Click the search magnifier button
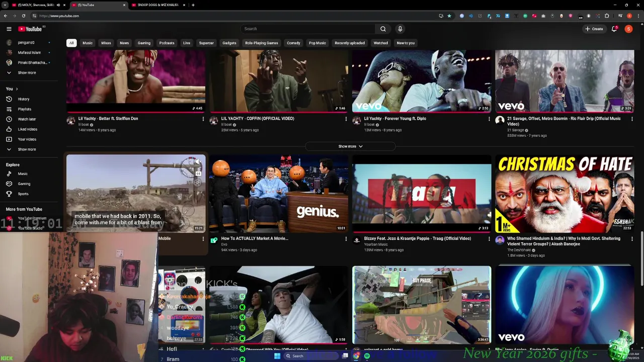 [x=383, y=29]
